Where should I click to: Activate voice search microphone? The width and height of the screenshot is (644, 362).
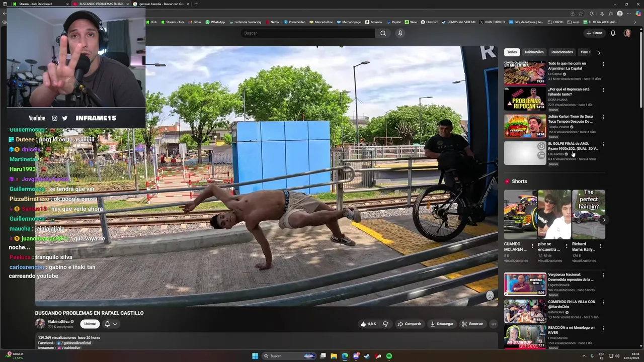(x=400, y=33)
